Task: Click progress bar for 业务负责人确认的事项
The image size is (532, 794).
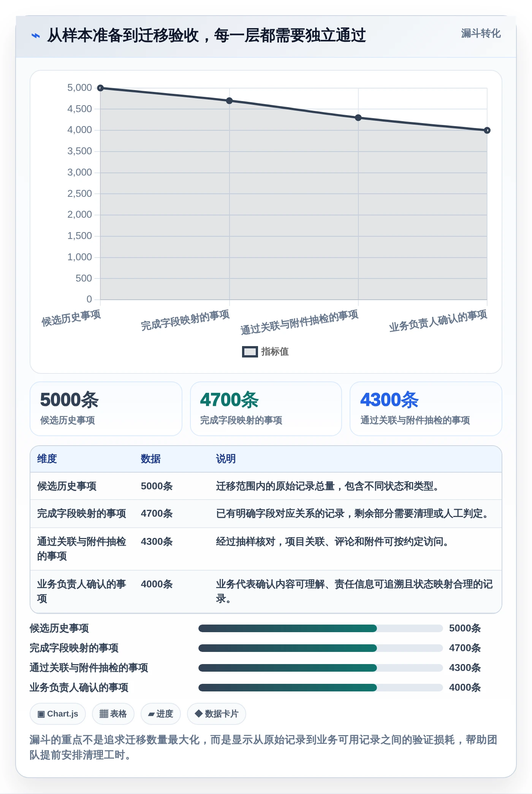Action: click(x=320, y=688)
